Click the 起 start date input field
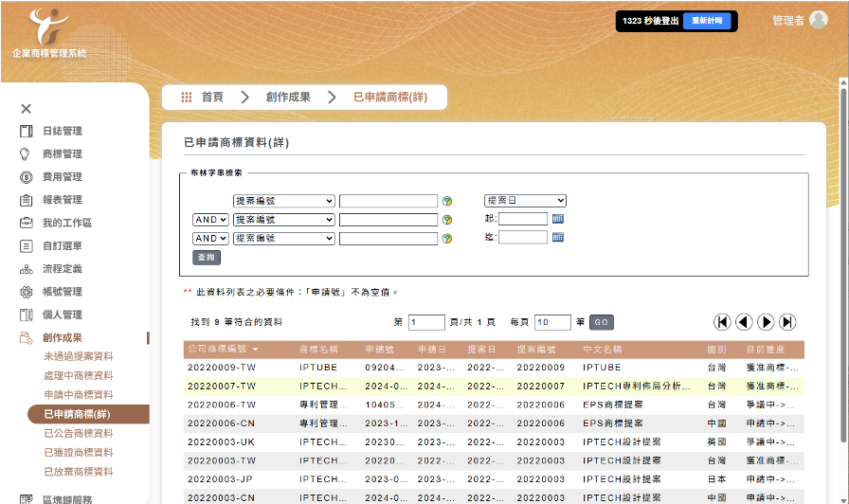 (523, 219)
